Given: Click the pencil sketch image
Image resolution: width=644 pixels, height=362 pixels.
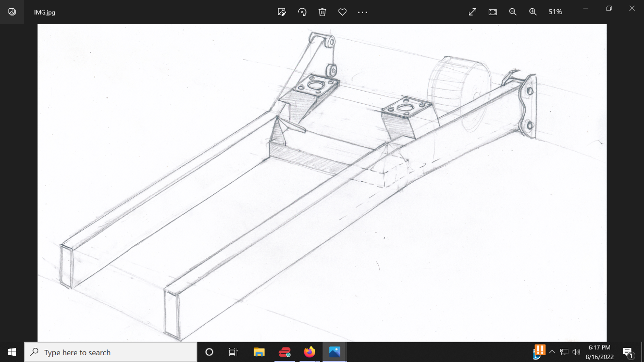Looking at the screenshot, I should pyautogui.click(x=322, y=183).
